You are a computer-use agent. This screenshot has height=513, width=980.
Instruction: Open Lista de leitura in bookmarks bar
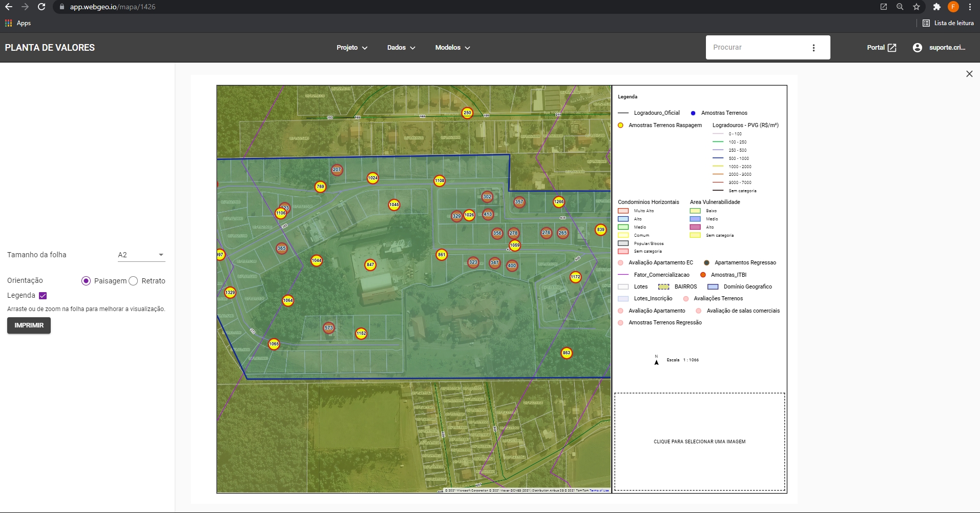click(x=948, y=23)
